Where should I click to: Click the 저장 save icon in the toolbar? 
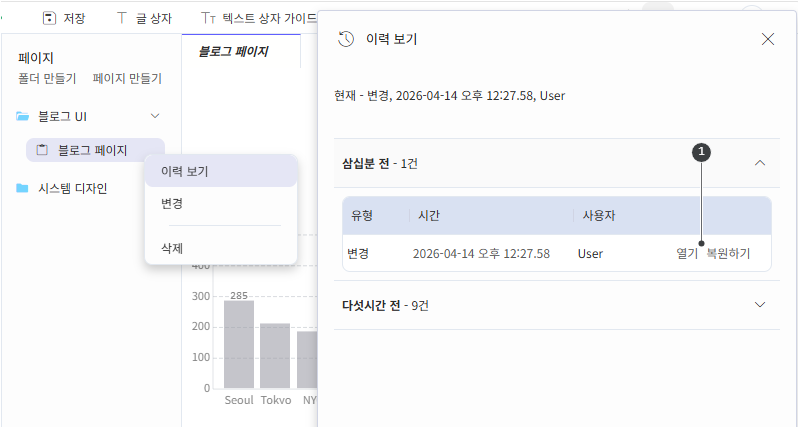pos(48,18)
